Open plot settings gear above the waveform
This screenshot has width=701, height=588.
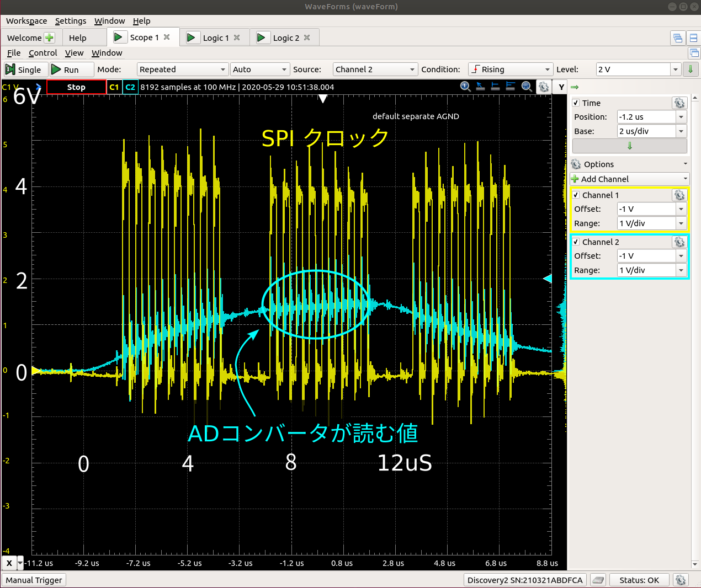(544, 87)
